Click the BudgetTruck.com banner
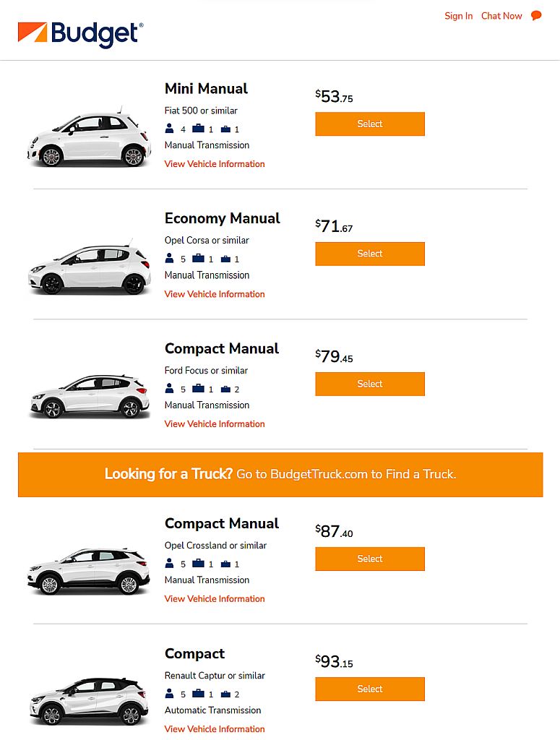The image size is (560, 740). (x=280, y=475)
